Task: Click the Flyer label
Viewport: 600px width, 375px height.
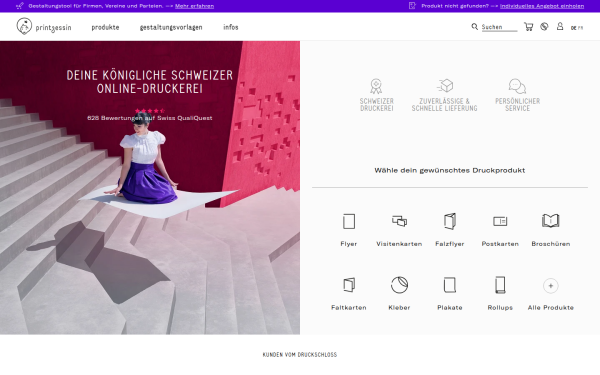Action: tap(349, 244)
